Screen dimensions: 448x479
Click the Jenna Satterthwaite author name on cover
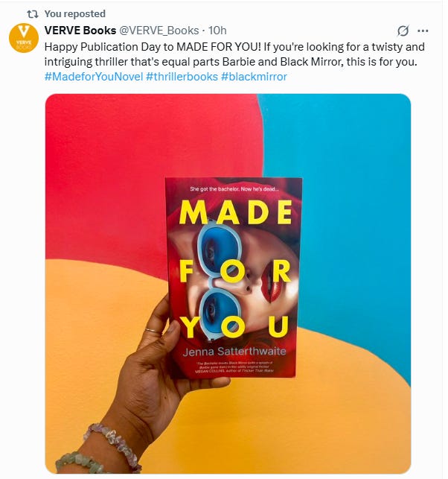click(234, 352)
